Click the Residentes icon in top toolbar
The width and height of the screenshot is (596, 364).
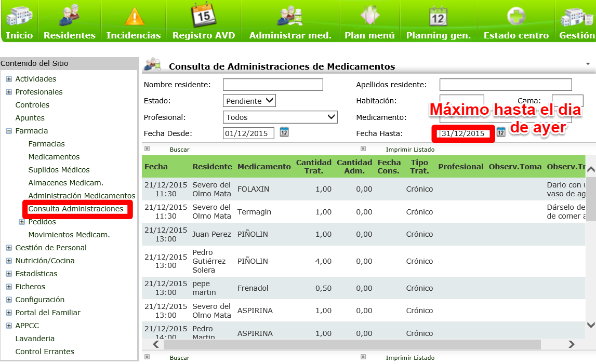(x=69, y=16)
